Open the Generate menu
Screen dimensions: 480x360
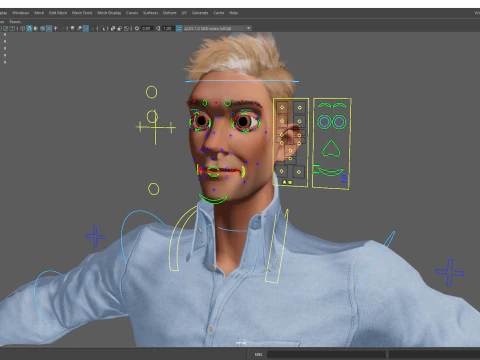point(200,13)
